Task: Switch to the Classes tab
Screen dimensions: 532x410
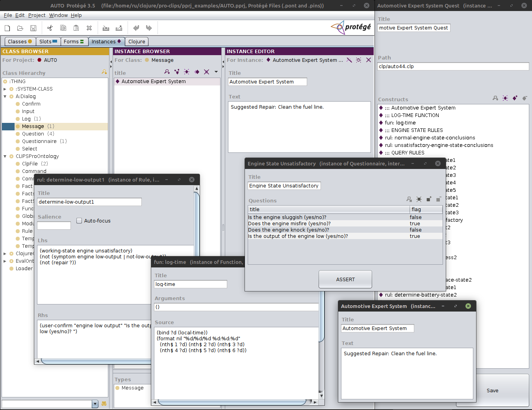Action: tap(20, 42)
